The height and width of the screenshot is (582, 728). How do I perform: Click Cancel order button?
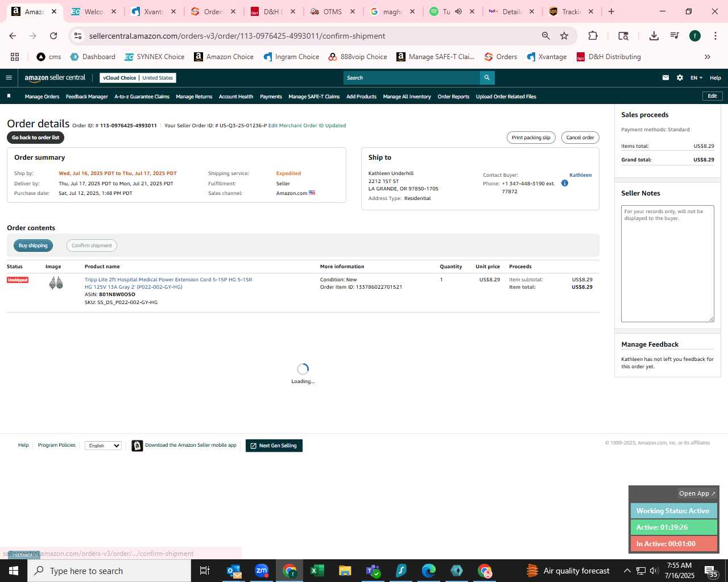pos(580,138)
